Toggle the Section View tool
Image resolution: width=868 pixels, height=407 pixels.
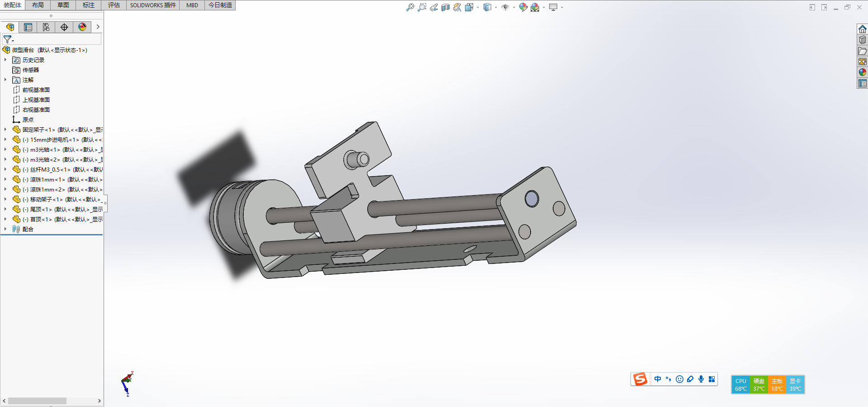tap(446, 7)
